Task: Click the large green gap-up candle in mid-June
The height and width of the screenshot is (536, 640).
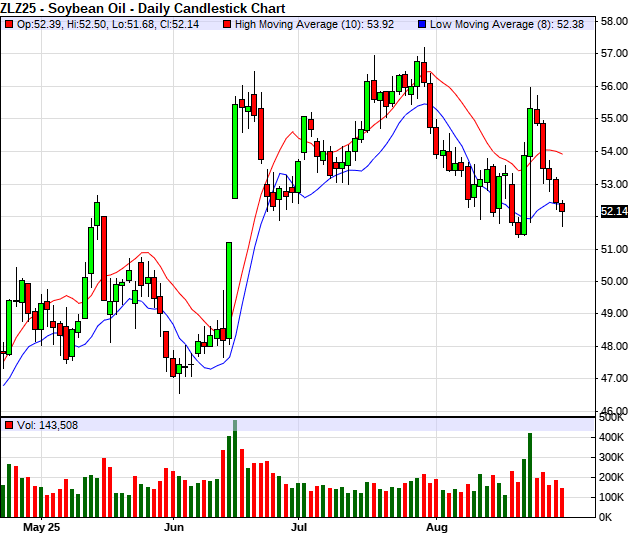Action: 235,151
